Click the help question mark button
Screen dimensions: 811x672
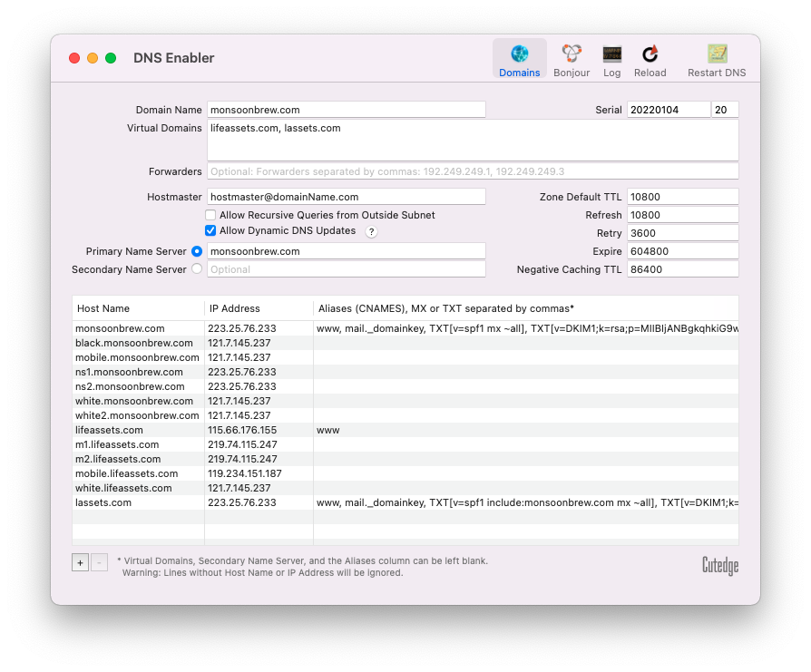point(372,231)
